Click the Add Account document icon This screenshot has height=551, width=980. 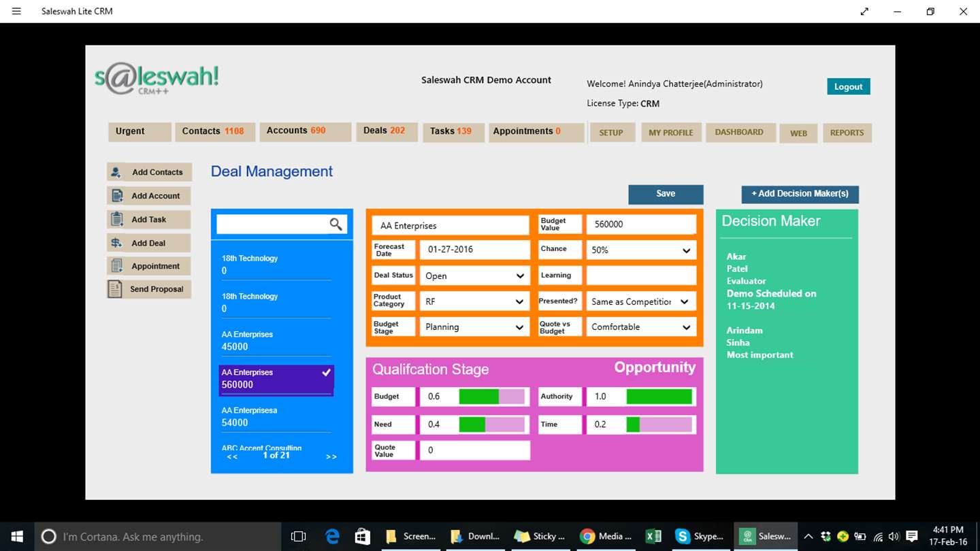click(116, 196)
